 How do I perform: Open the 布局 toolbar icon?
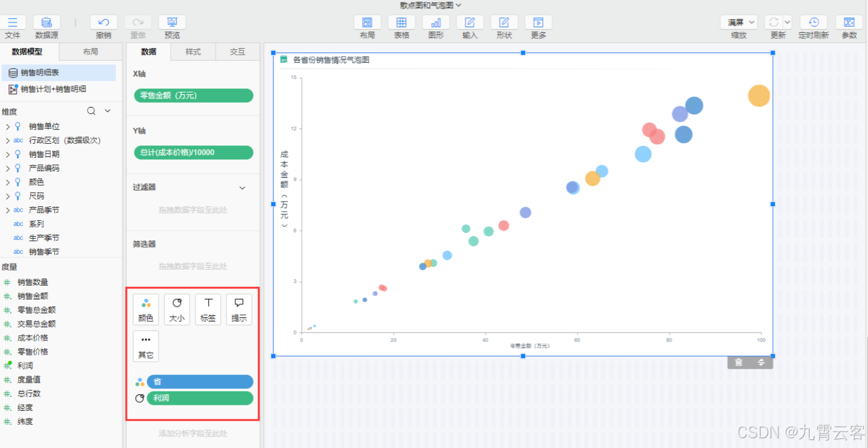click(367, 23)
